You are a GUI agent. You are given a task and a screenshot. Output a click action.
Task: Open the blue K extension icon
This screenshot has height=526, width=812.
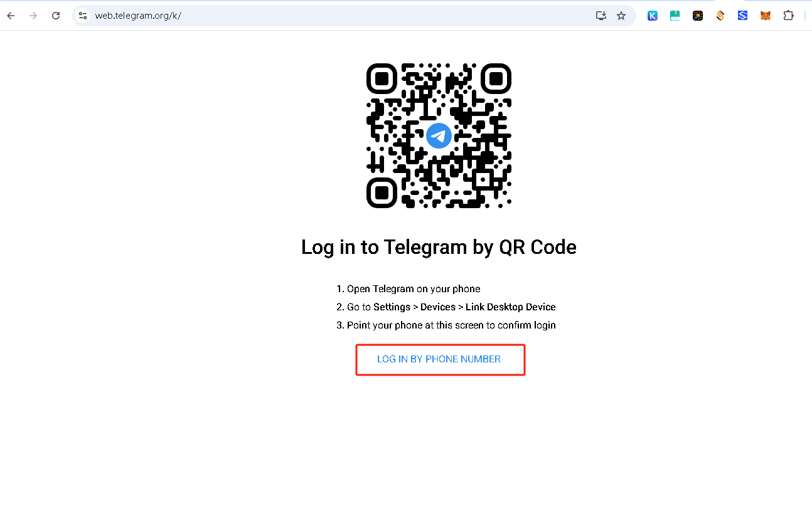pyautogui.click(x=653, y=16)
